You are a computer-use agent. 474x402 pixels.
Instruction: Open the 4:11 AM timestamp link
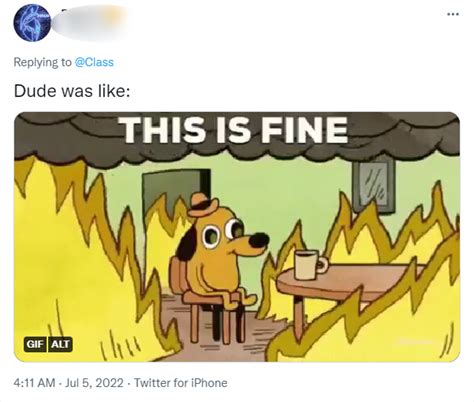[34, 383]
